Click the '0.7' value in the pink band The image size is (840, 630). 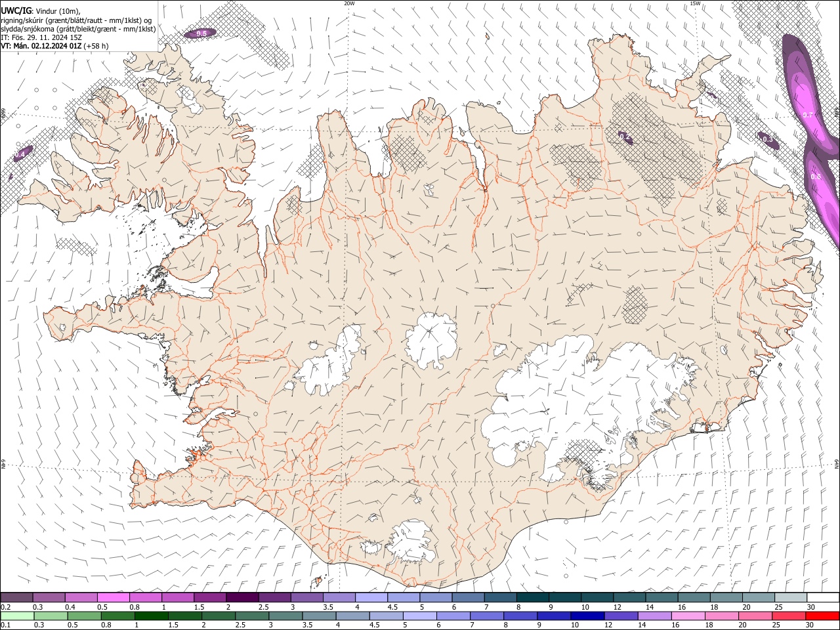pos(808,115)
